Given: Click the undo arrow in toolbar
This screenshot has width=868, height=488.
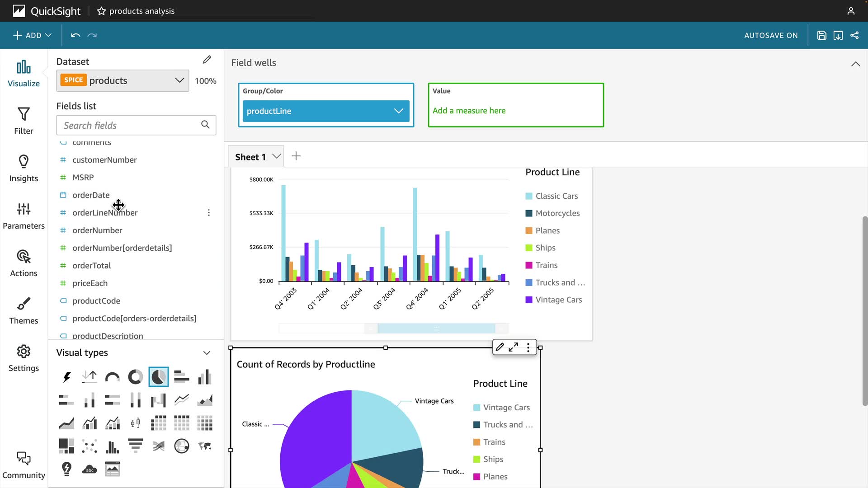Looking at the screenshot, I should pyautogui.click(x=75, y=35).
